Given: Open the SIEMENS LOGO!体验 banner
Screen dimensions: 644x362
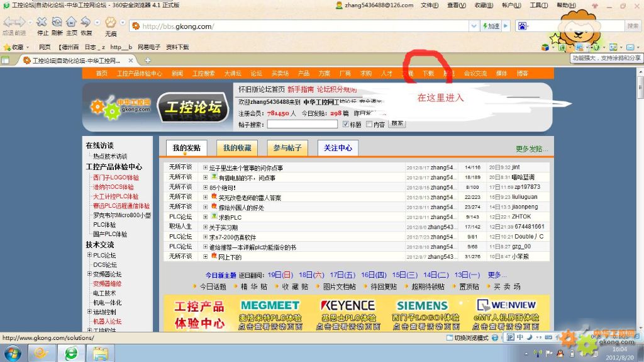Looking at the screenshot, I should point(425,315).
